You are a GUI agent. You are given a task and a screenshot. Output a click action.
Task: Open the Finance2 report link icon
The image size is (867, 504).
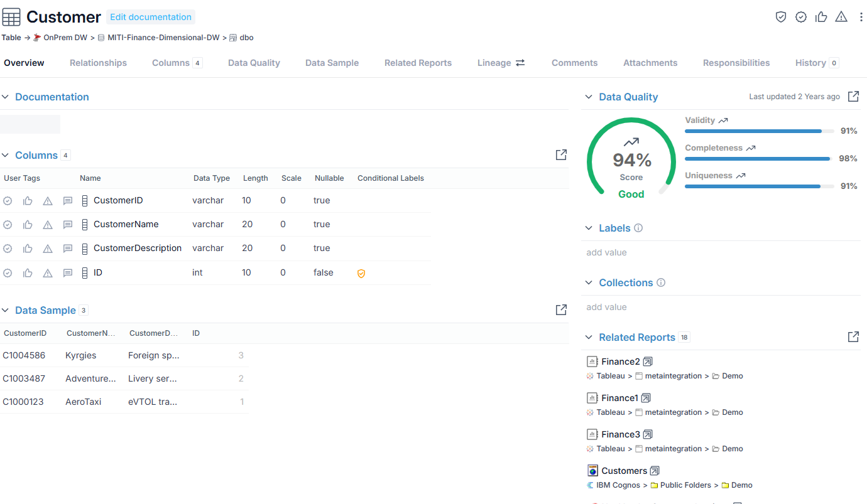[x=648, y=362]
